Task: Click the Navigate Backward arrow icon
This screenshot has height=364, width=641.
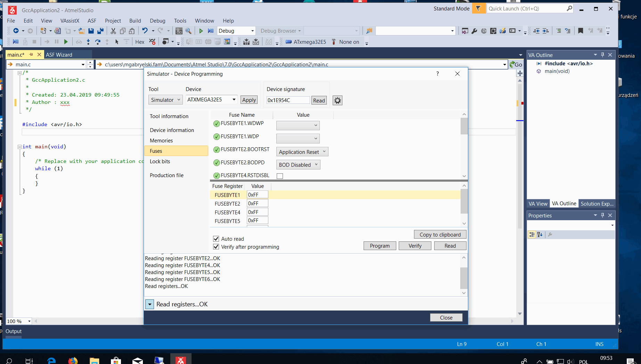Action: (16, 31)
